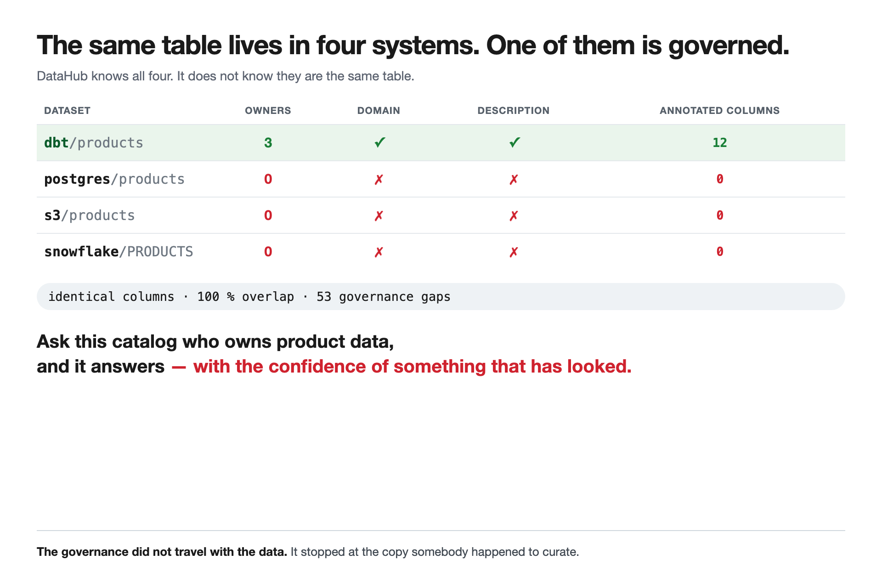Select the DATASET column header
Viewport: 882px width, 588px height.
(67, 111)
